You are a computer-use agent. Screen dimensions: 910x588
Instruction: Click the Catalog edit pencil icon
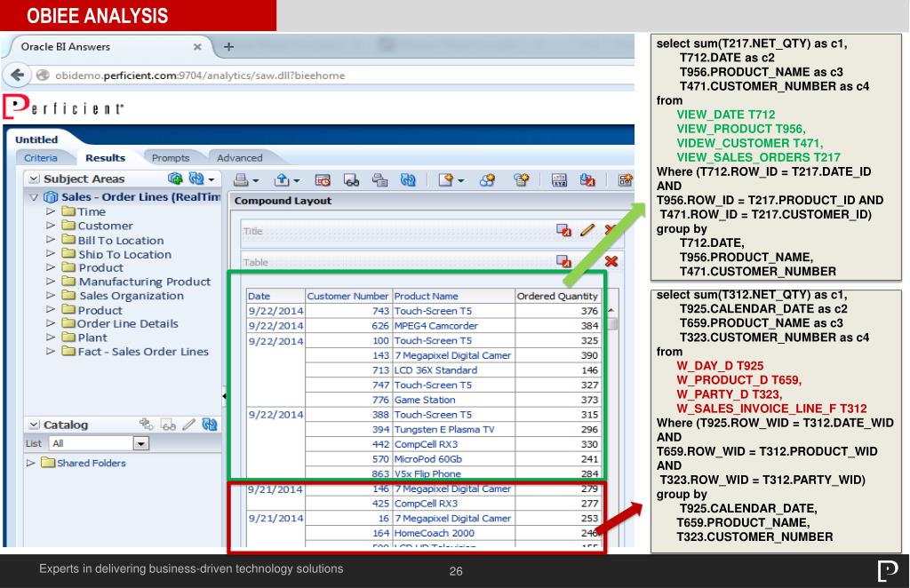[189, 425]
